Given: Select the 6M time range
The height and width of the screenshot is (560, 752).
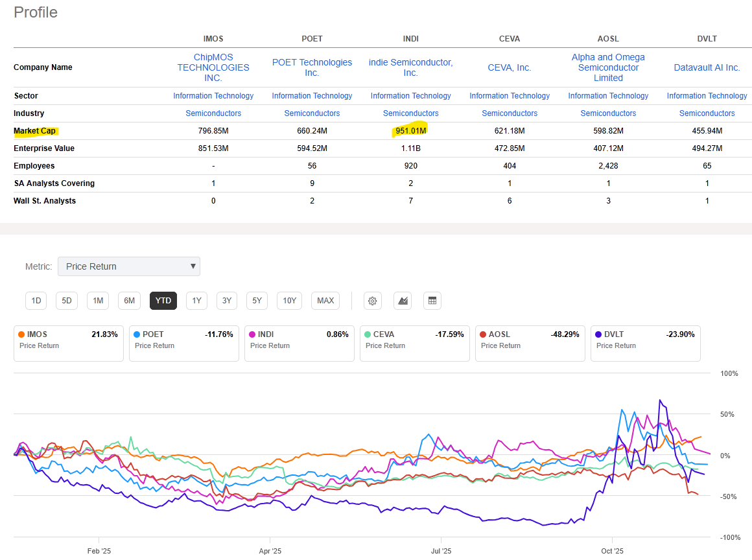Looking at the screenshot, I should pos(128,300).
